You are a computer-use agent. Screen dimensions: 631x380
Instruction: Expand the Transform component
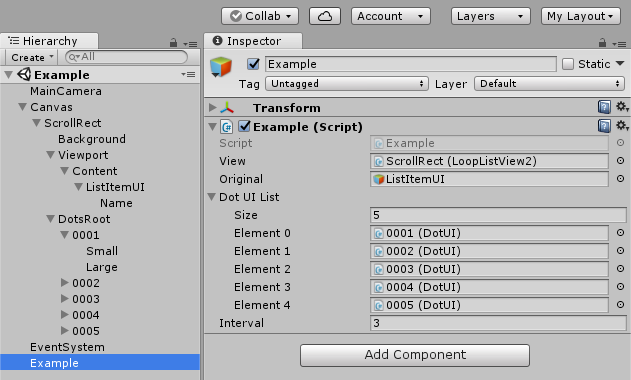tap(212, 107)
